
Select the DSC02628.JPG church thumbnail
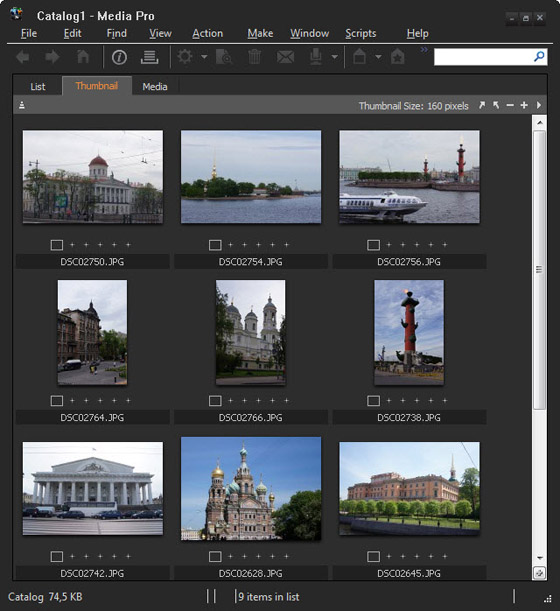pos(251,489)
